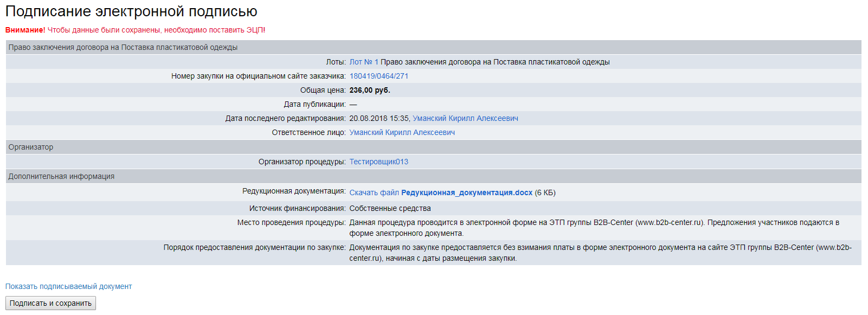This screenshot has width=868, height=315.
Task: Click the last edit date 20.08.2018 15:35
Action: tap(379, 118)
